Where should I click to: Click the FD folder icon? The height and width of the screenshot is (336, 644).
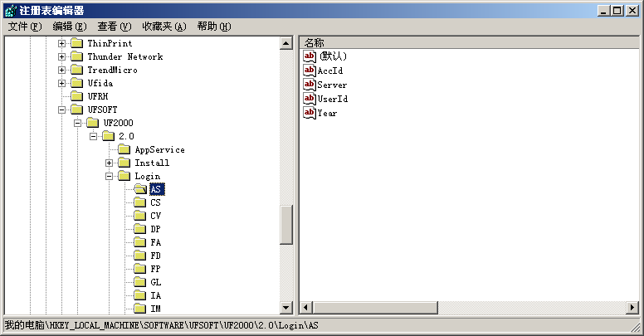click(140, 256)
